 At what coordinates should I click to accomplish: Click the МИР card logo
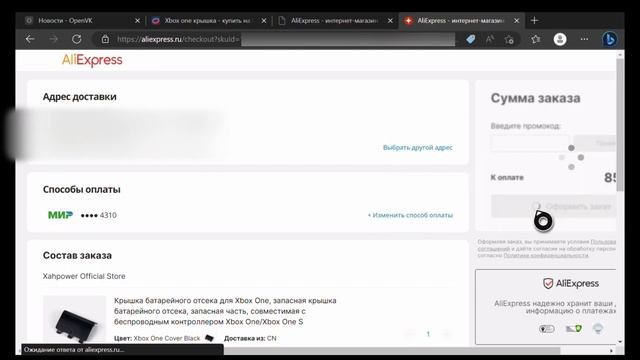point(60,215)
